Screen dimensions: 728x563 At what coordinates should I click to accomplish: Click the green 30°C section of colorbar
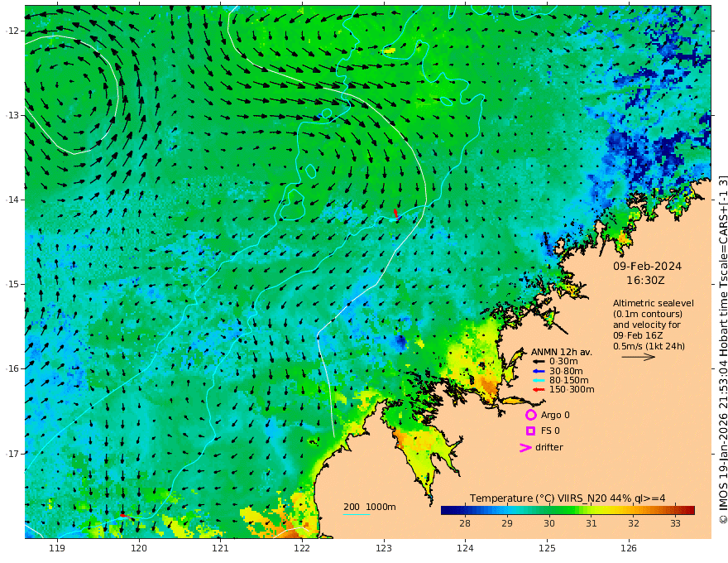[549, 511]
